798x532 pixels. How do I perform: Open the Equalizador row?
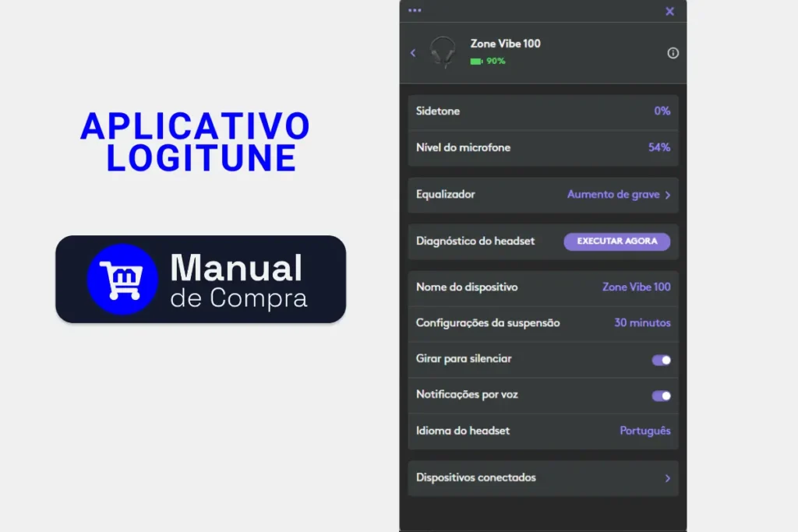(x=543, y=195)
